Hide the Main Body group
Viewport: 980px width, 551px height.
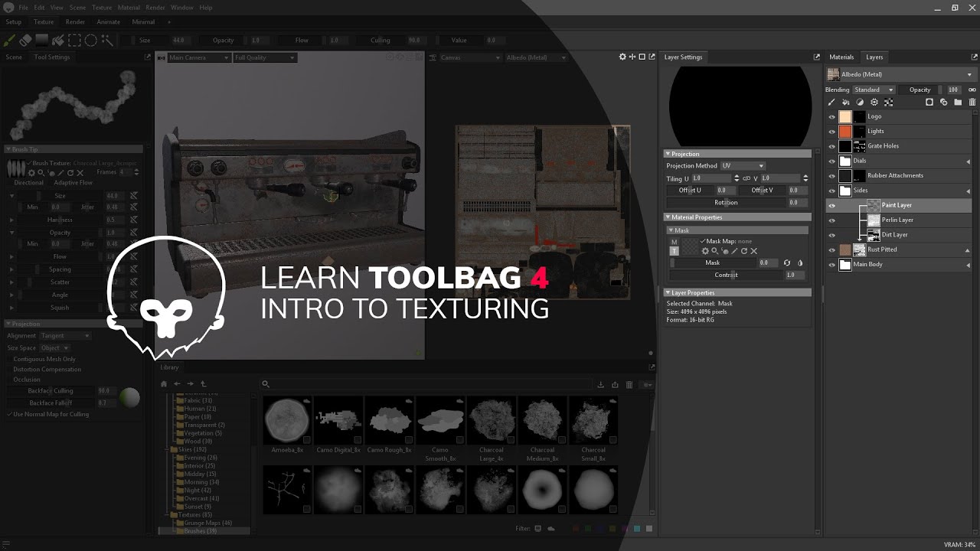tap(832, 265)
